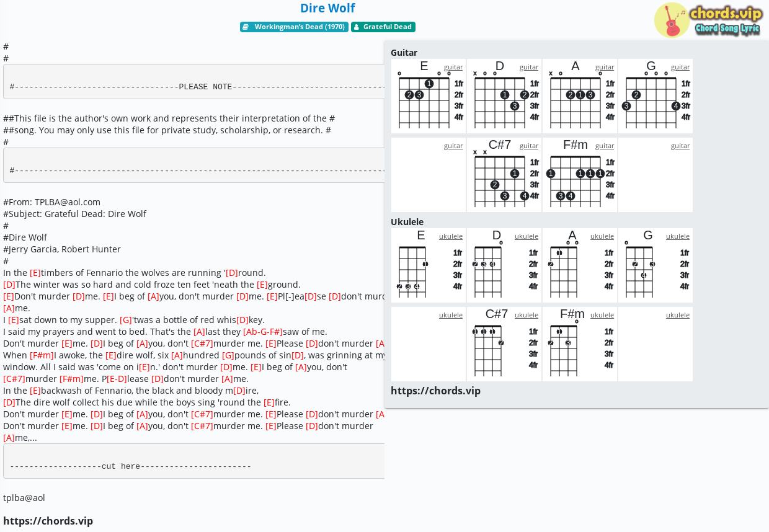Select the guitar D chord diagram
The image size is (769, 532).
click(x=504, y=96)
